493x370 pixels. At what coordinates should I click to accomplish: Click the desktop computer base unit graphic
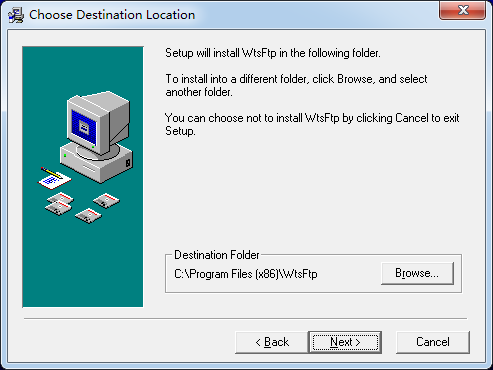pos(96,162)
